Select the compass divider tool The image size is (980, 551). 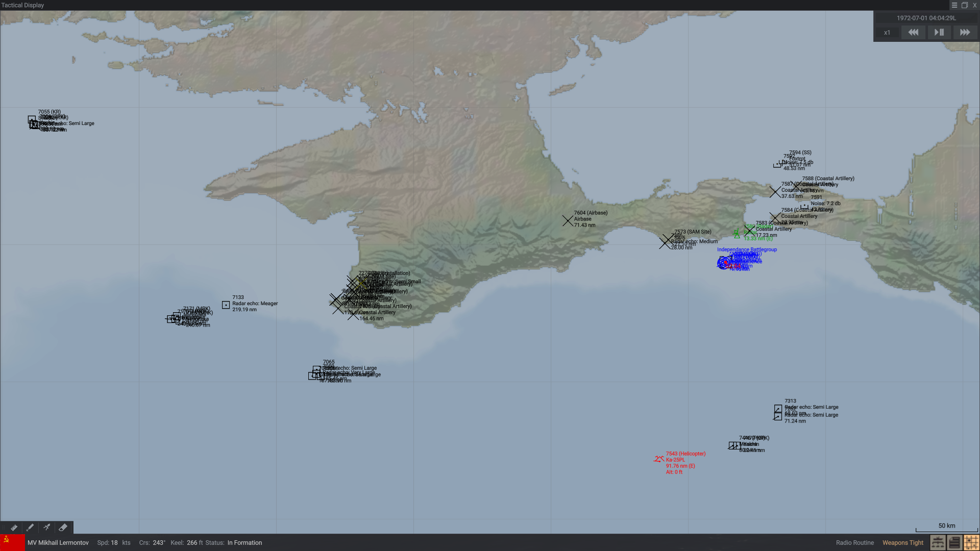(46, 528)
